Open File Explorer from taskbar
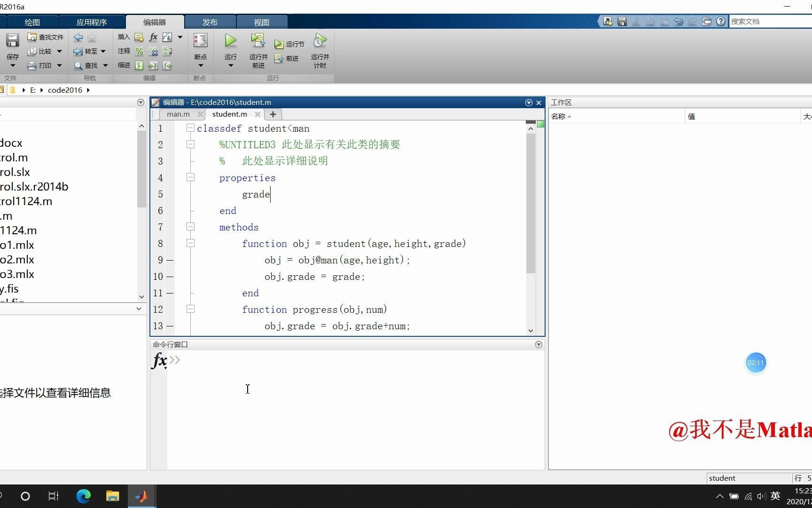 [112, 496]
